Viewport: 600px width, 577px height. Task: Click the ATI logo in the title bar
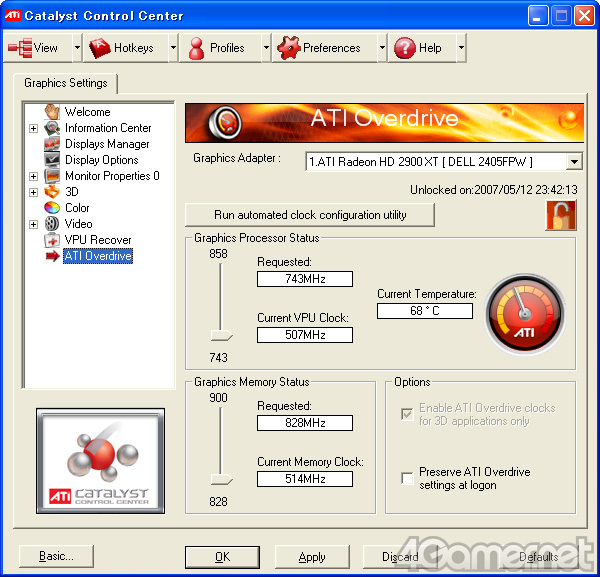coord(13,15)
